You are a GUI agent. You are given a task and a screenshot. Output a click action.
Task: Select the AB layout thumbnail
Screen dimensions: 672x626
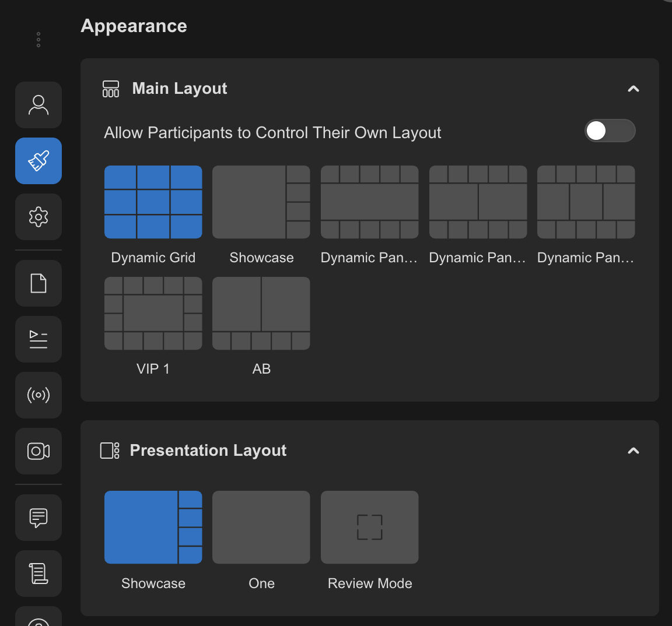pos(261,314)
